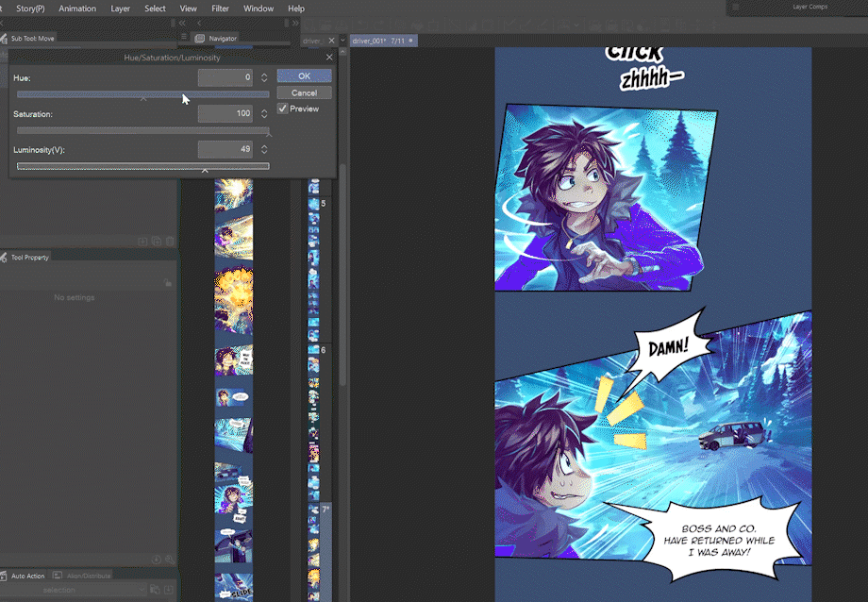Close the Hue/Saturation/Luminosity dialog with X
868x602 pixels.
pyautogui.click(x=329, y=57)
